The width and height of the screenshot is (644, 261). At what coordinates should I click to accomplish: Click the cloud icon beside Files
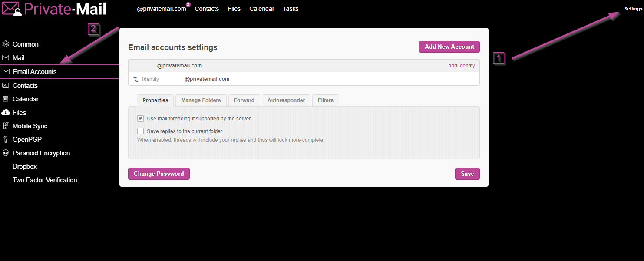[x=6, y=113]
